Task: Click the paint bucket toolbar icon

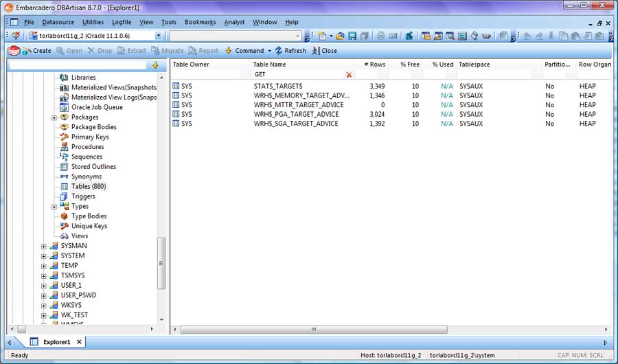Action: pos(474,36)
